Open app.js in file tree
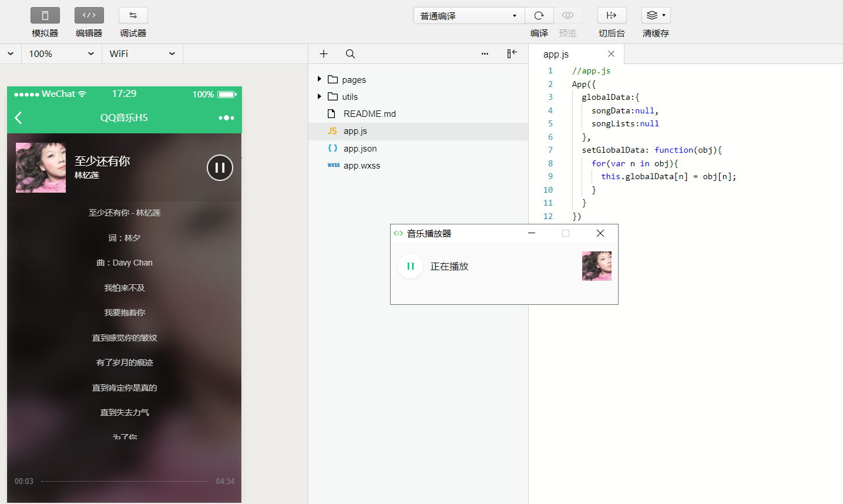The image size is (843, 504). click(418, 131)
